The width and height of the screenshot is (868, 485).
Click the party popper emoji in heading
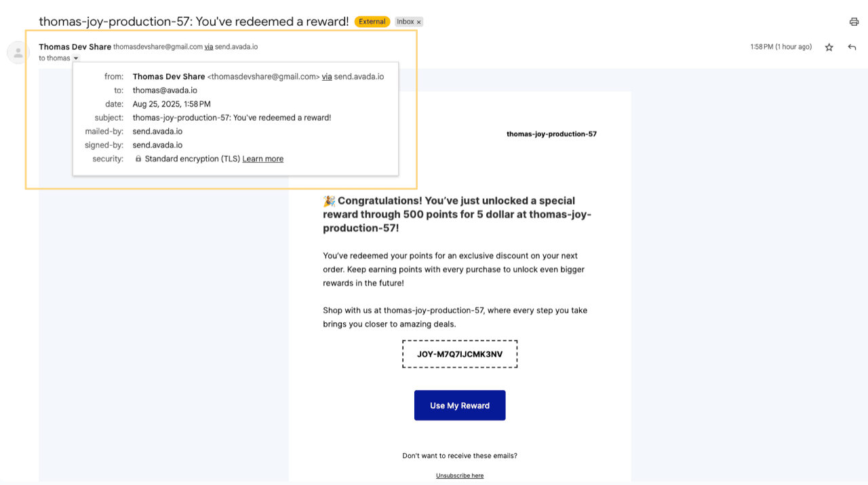coord(329,201)
